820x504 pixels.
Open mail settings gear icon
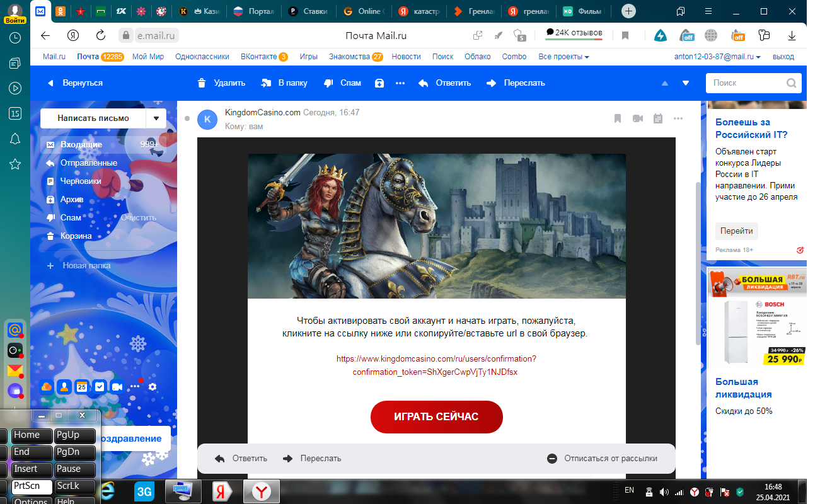pos(153,387)
